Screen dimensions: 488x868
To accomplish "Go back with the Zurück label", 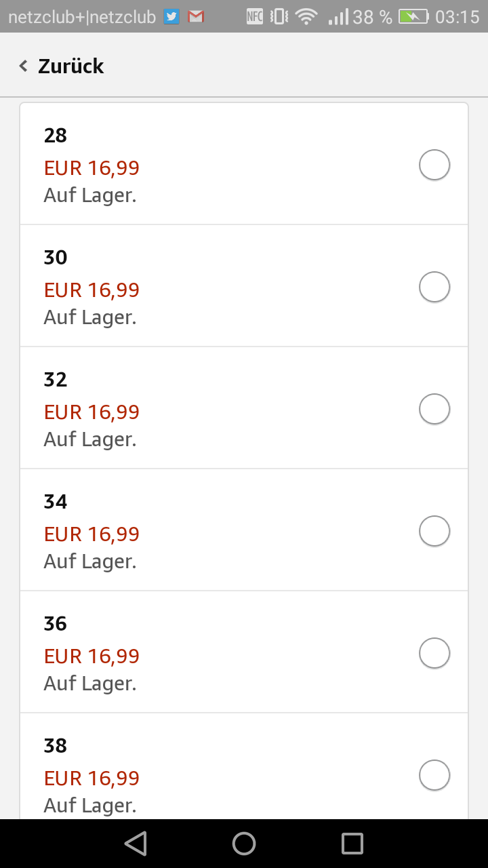I will pos(70,66).
